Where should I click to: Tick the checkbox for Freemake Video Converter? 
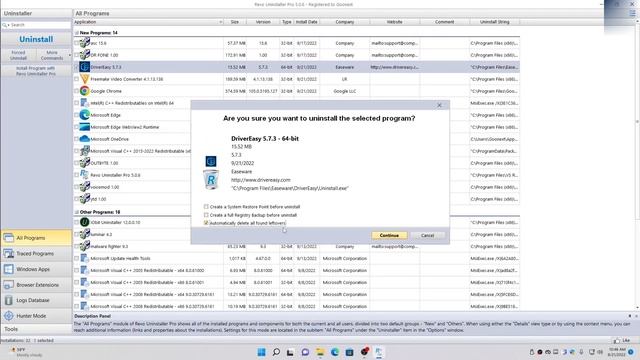(77, 79)
